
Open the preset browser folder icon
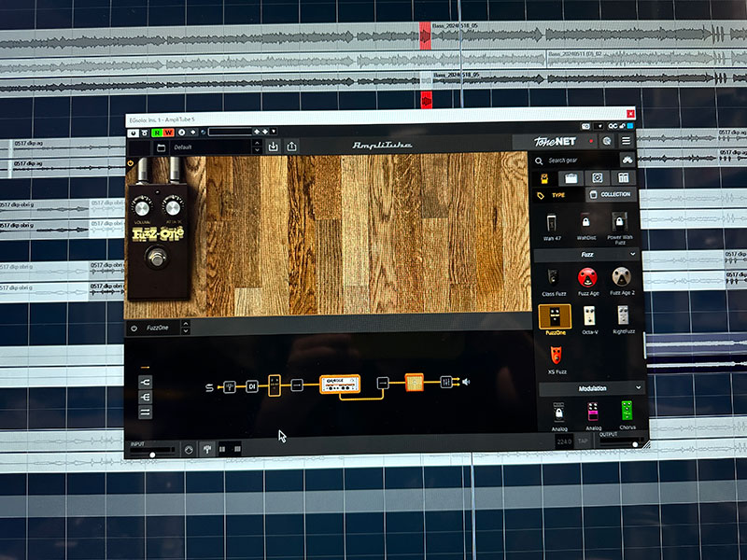[161, 147]
